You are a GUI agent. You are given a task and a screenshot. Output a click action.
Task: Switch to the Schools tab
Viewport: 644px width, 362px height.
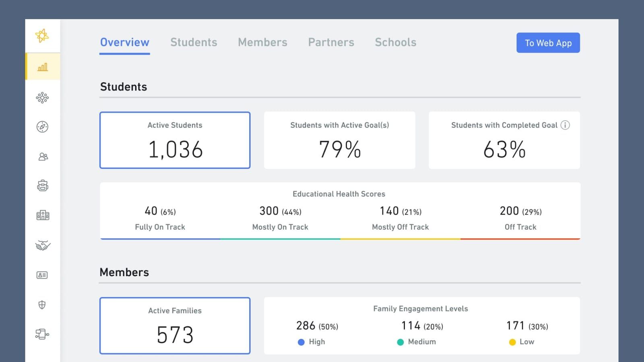[x=395, y=42]
